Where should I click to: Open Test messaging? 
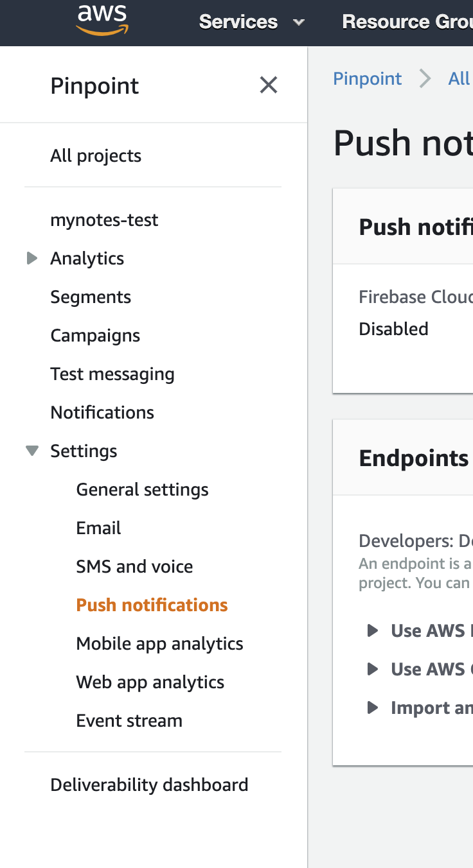click(x=112, y=374)
